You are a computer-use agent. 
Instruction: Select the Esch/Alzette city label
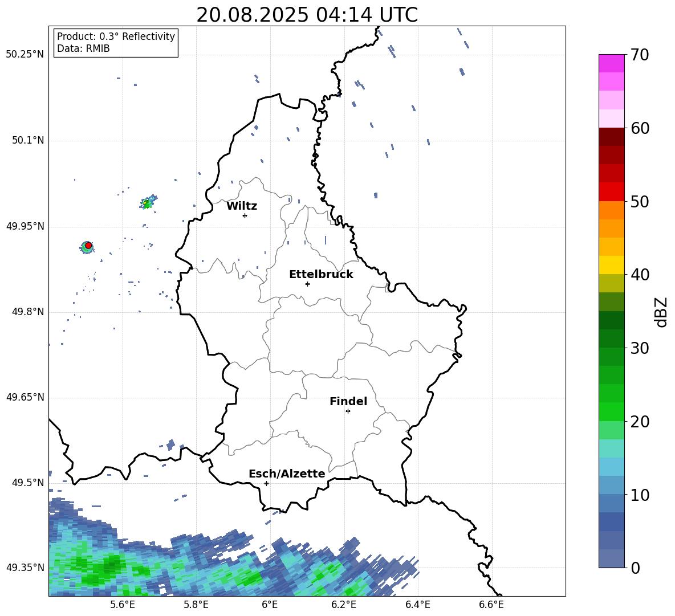(x=287, y=474)
